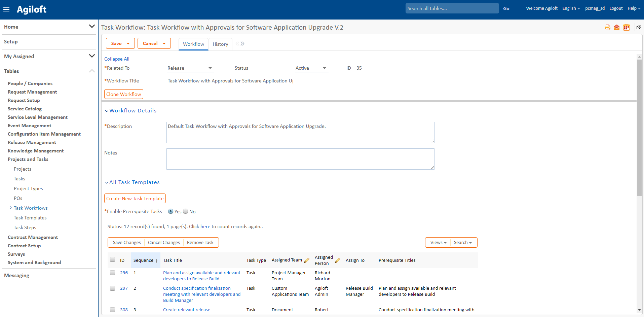Open the Views dropdown

point(438,243)
